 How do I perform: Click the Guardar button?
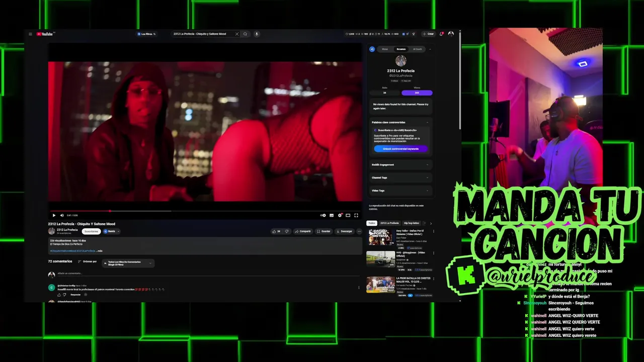pos(324,231)
